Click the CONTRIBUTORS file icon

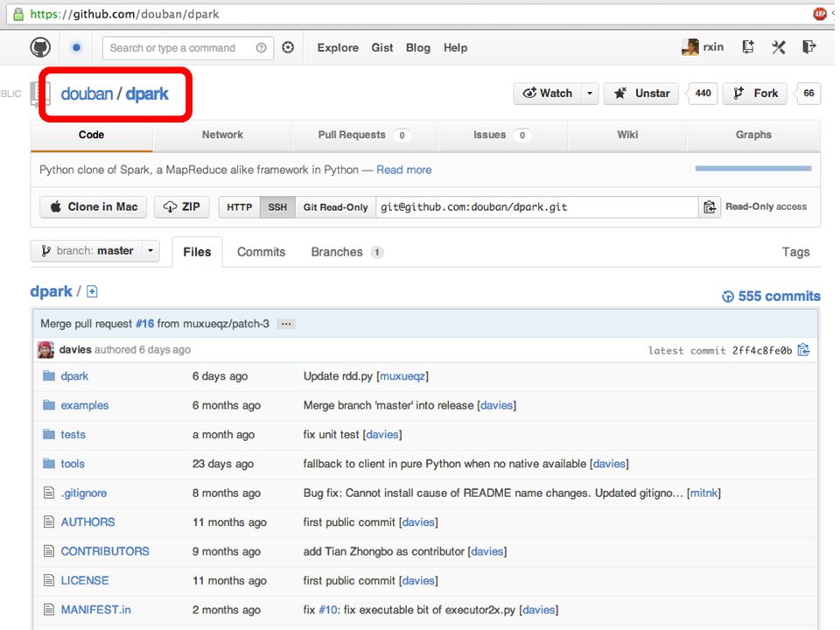coord(49,550)
